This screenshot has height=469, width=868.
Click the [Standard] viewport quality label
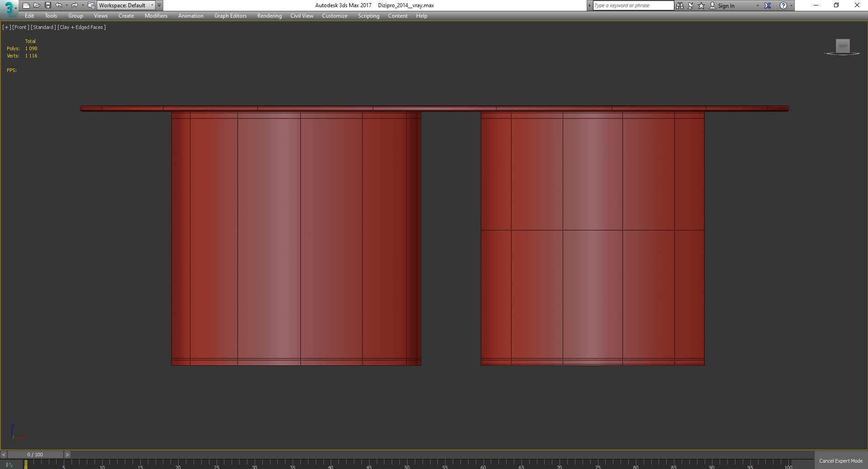(43, 27)
